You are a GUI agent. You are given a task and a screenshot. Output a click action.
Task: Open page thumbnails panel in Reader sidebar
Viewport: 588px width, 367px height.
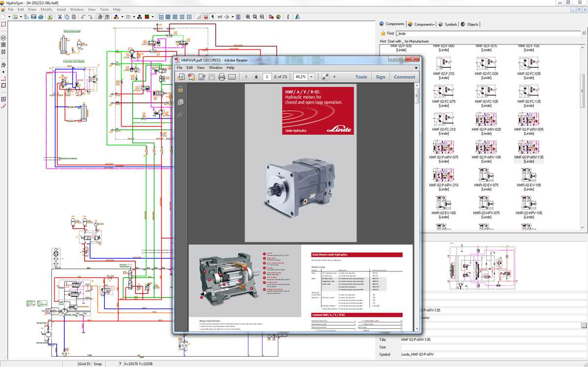[180, 102]
